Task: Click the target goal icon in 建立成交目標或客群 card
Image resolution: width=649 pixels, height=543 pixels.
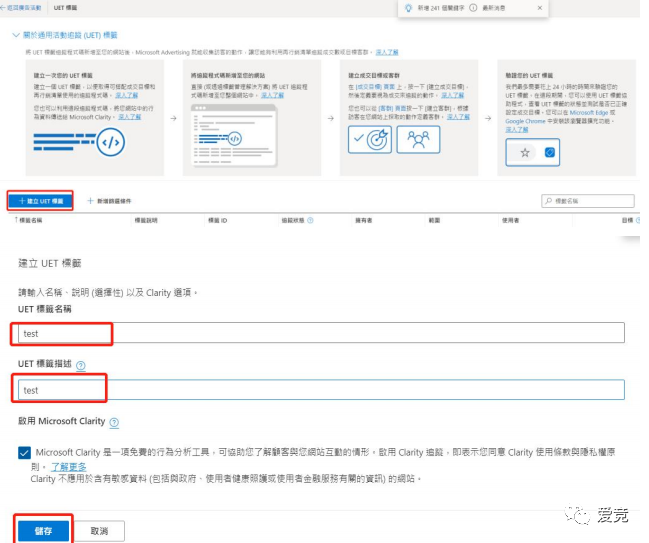Action: click(370, 140)
